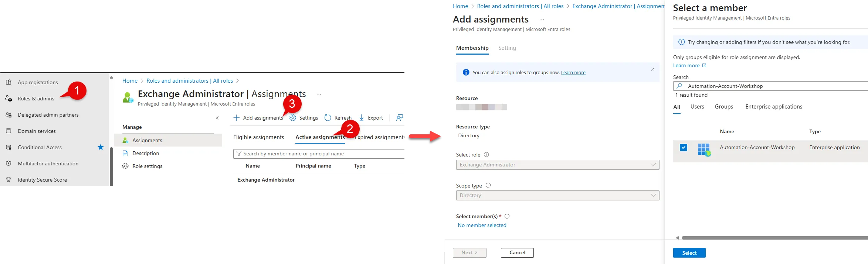
Task: Click the Exchange Administrator role icon
Action: (x=128, y=98)
